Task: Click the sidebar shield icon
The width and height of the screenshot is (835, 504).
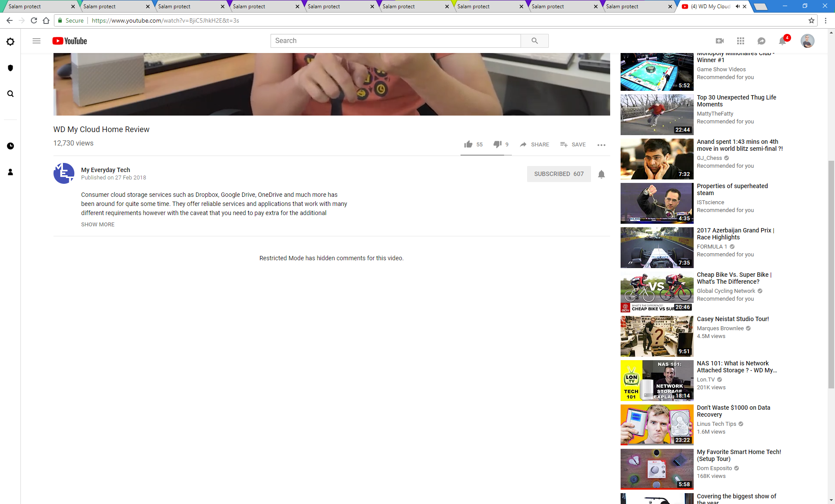Action: (x=10, y=68)
